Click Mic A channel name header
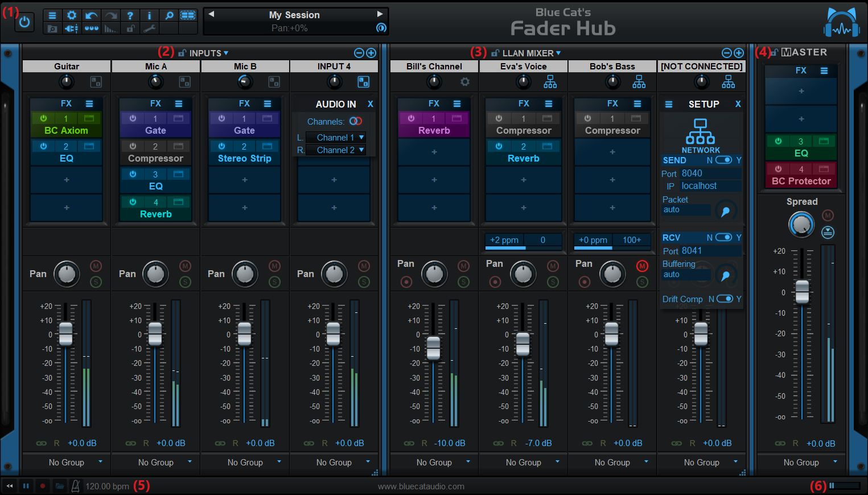The image size is (868, 495). (x=156, y=67)
